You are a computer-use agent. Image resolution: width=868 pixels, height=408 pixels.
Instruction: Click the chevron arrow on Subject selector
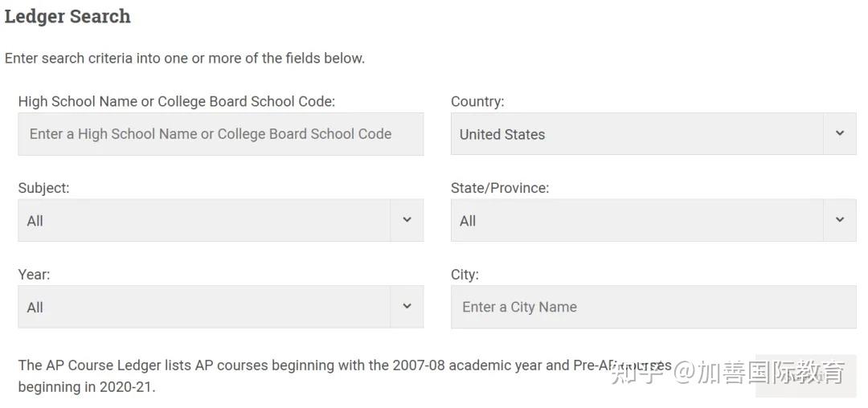[407, 220]
